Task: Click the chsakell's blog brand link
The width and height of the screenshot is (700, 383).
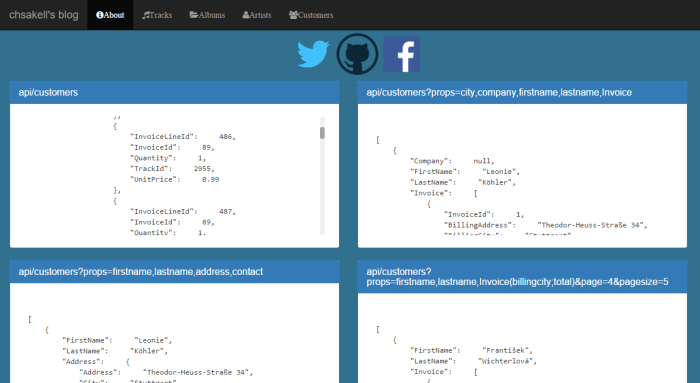Action: click(44, 15)
